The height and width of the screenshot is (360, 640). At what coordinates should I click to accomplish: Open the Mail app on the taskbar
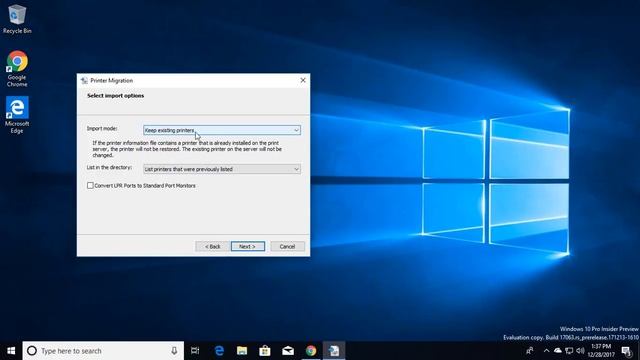pos(288,351)
